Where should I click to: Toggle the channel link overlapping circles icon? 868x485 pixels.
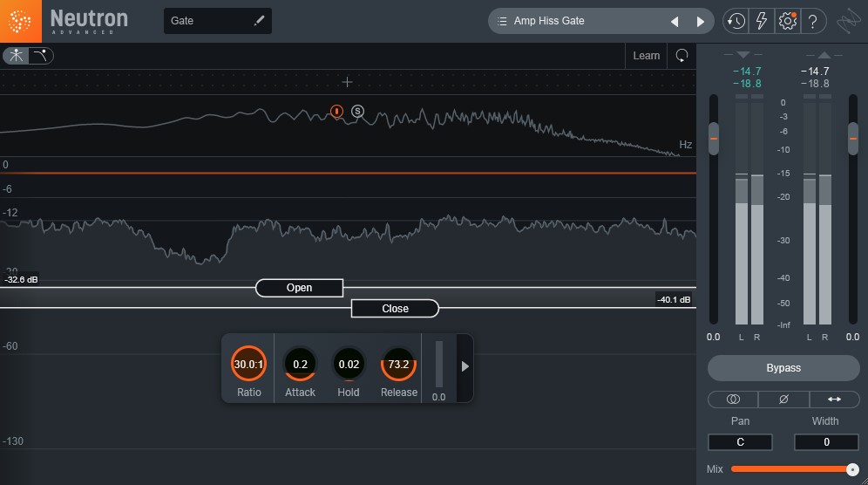(733, 400)
